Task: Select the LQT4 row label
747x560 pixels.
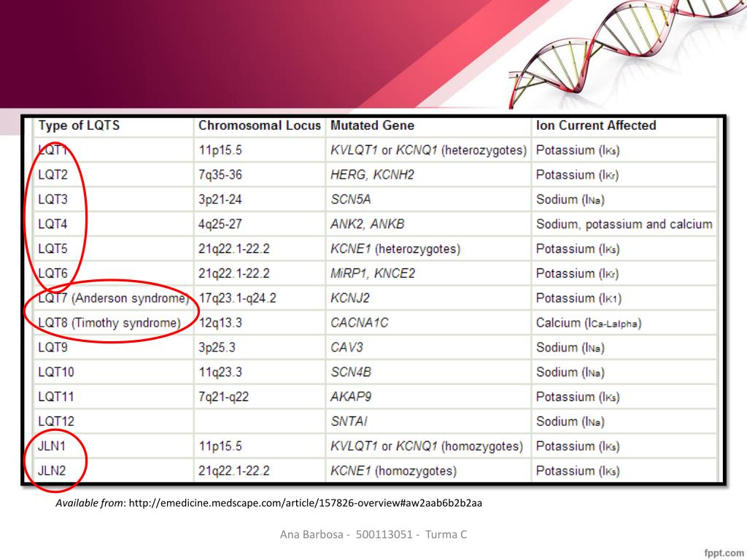Action: pyautogui.click(x=53, y=225)
